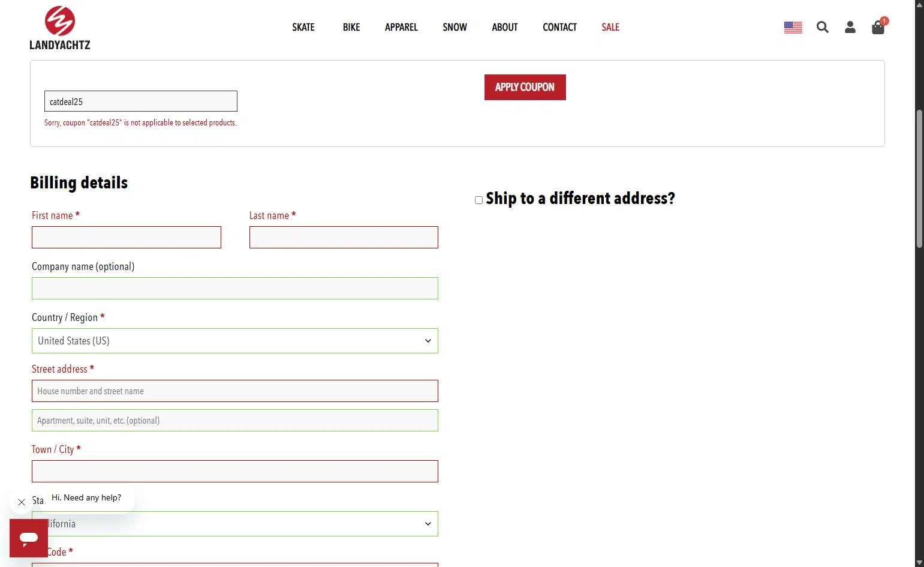Image resolution: width=924 pixels, height=567 pixels.
Task: Open the shopping bag cart icon
Action: pos(878,27)
